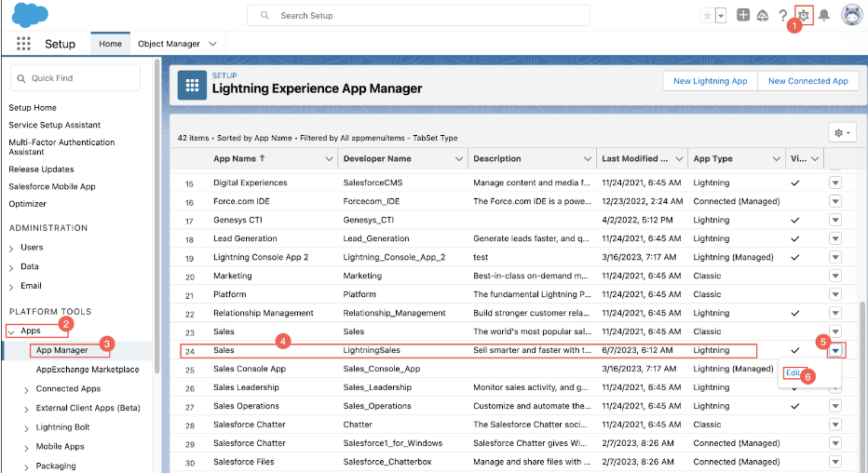Click the Salesforce1_for_Windows developer name cell
The width and height of the screenshot is (868, 473).
(392, 443)
